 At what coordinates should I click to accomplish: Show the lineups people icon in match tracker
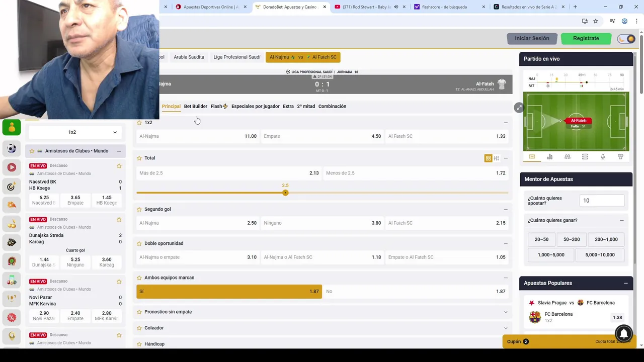click(567, 157)
